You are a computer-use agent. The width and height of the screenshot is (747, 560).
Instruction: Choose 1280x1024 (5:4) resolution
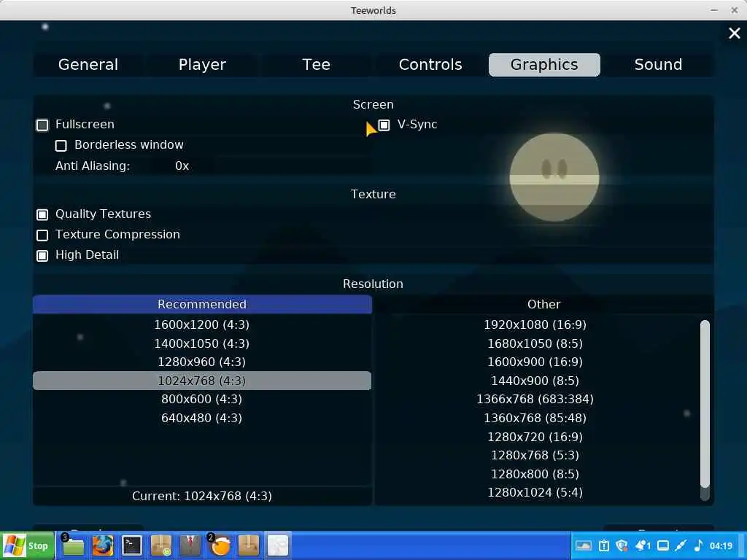click(x=535, y=492)
